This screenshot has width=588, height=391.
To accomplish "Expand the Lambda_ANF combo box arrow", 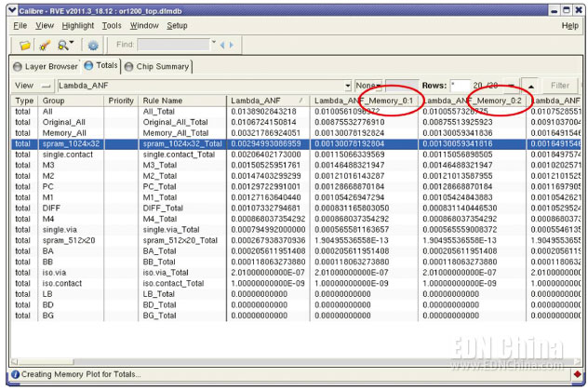I will (348, 86).
